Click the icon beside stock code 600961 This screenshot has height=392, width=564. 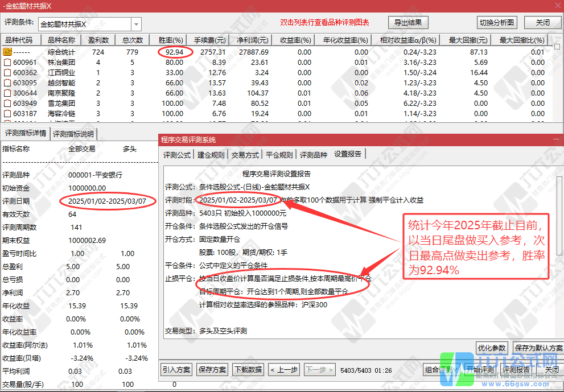pyautogui.click(x=7, y=62)
